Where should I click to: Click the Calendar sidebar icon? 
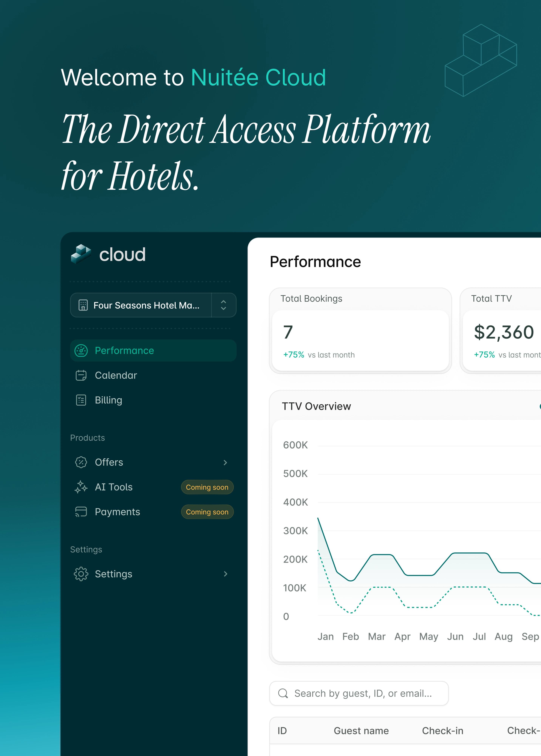tap(81, 375)
